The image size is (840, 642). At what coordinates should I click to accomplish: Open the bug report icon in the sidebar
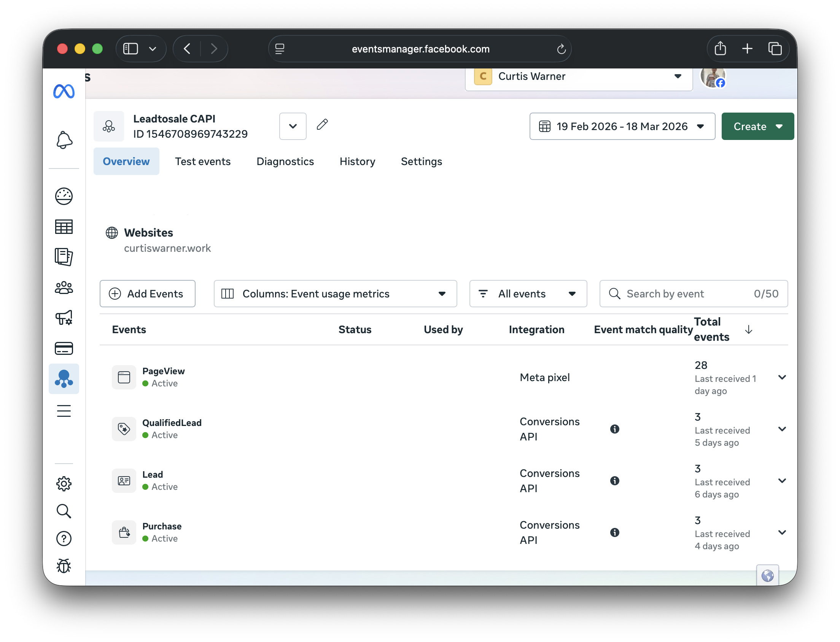64,566
